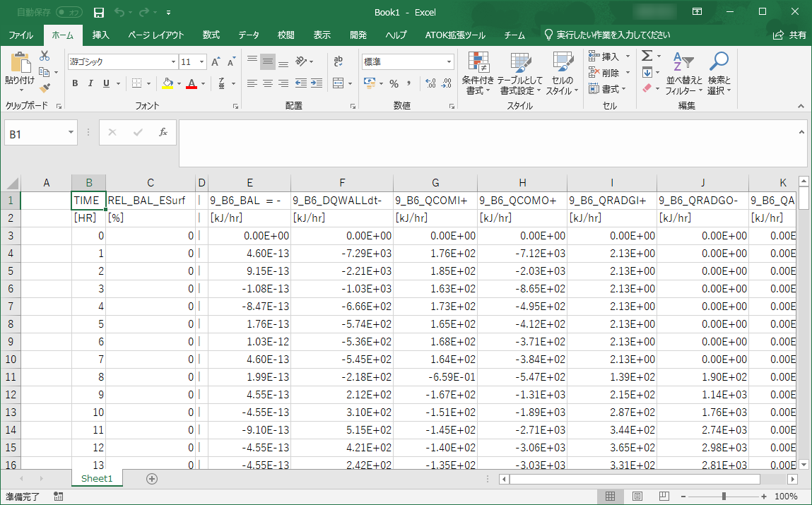The height and width of the screenshot is (505, 812).
Task: Click the 共有 share button
Action: point(789,35)
